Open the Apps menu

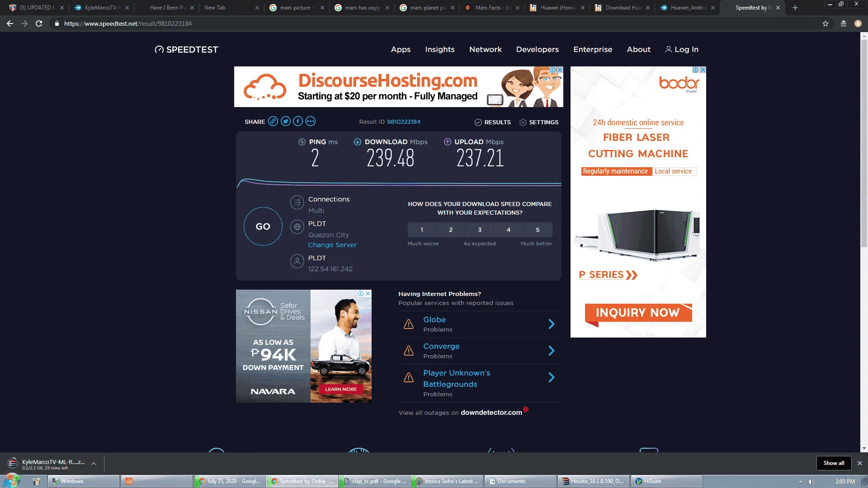coord(401,50)
